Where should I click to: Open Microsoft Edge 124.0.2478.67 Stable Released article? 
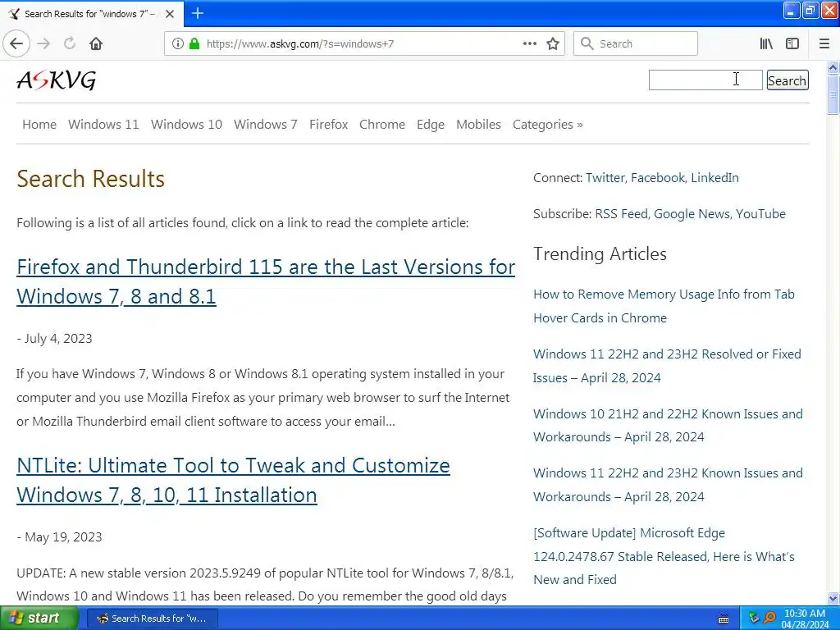(x=664, y=556)
